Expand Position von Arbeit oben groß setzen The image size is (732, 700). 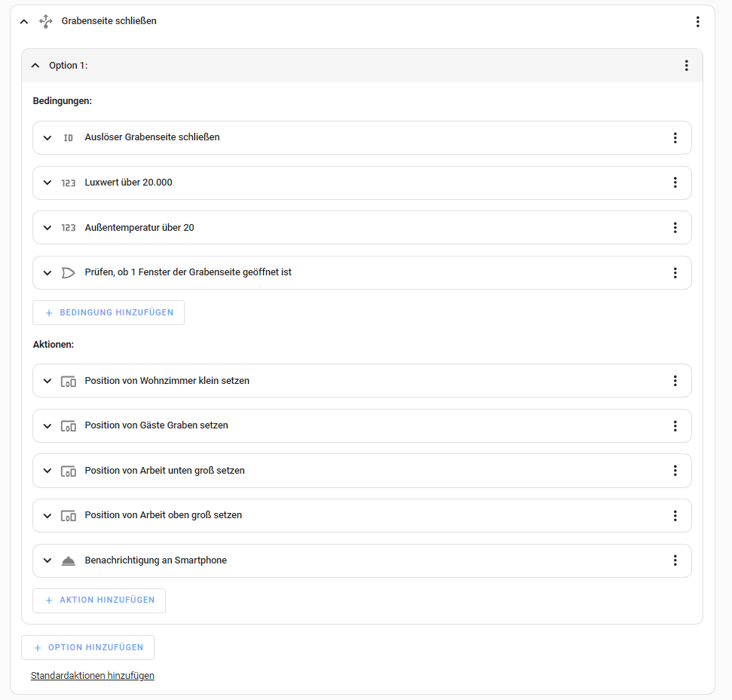click(x=47, y=516)
